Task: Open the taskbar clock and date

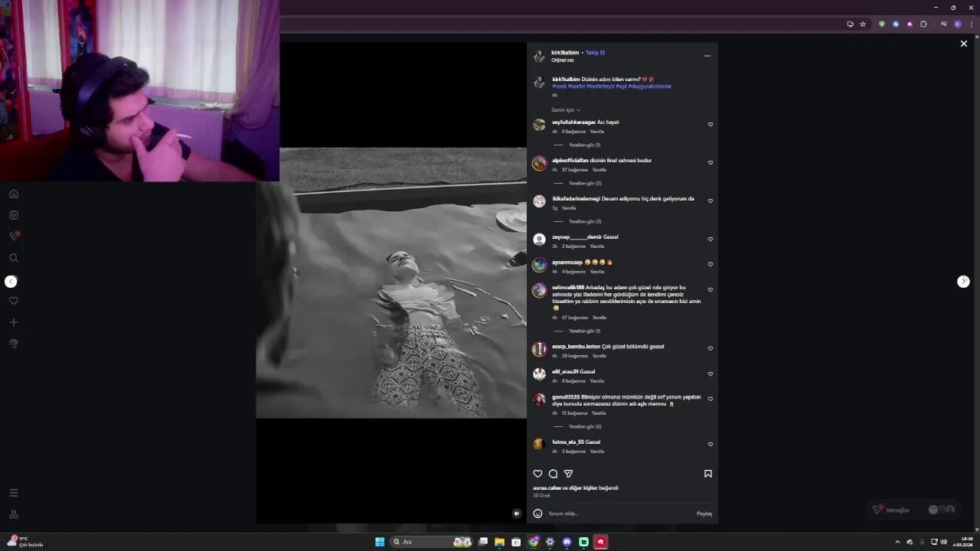Action: click(x=962, y=542)
